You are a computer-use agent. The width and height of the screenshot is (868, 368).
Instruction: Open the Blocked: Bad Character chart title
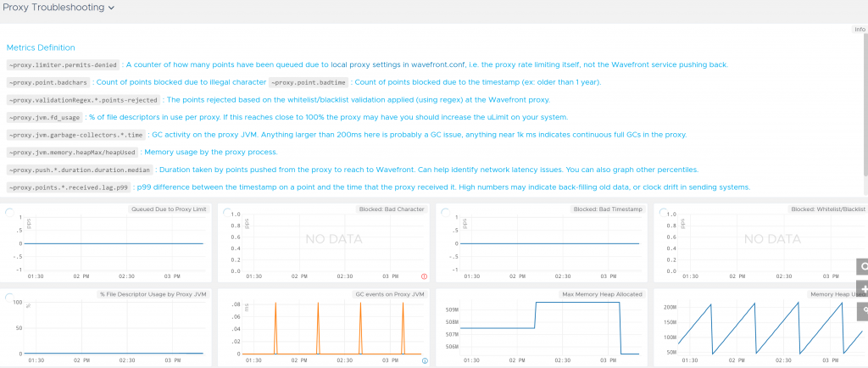coord(391,209)
